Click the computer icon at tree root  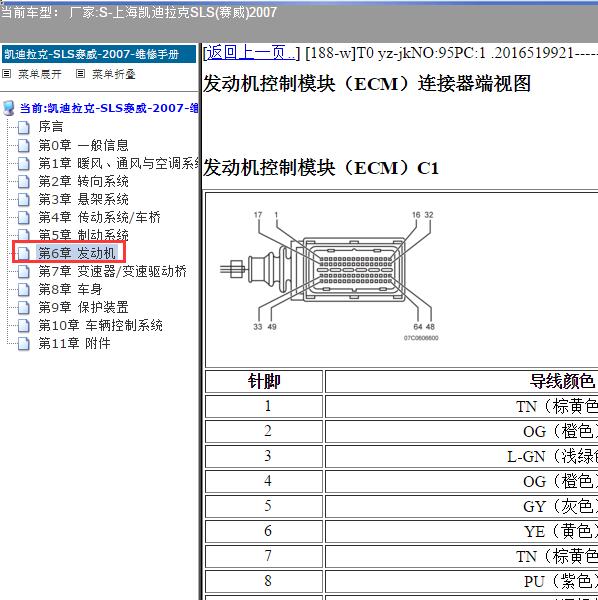(x=9, y=108)
